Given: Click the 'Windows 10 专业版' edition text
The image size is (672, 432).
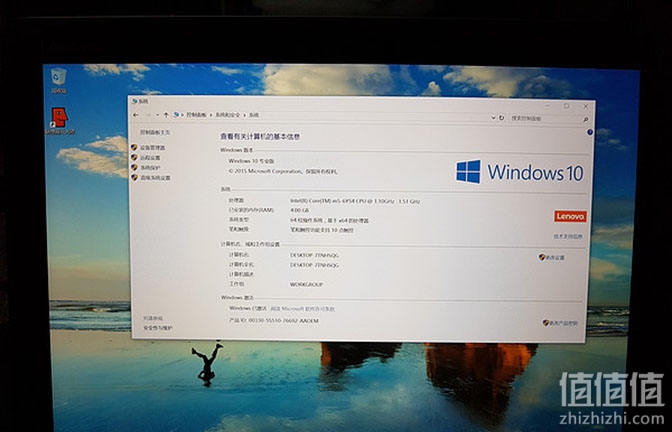Looking at the screenshot, I should (x=251, y=161).
